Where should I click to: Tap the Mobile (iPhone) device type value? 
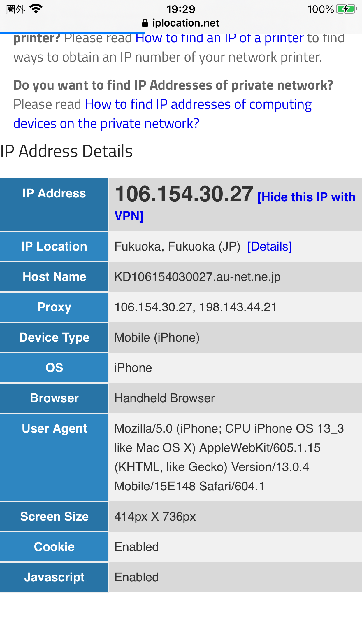[157, 338]
